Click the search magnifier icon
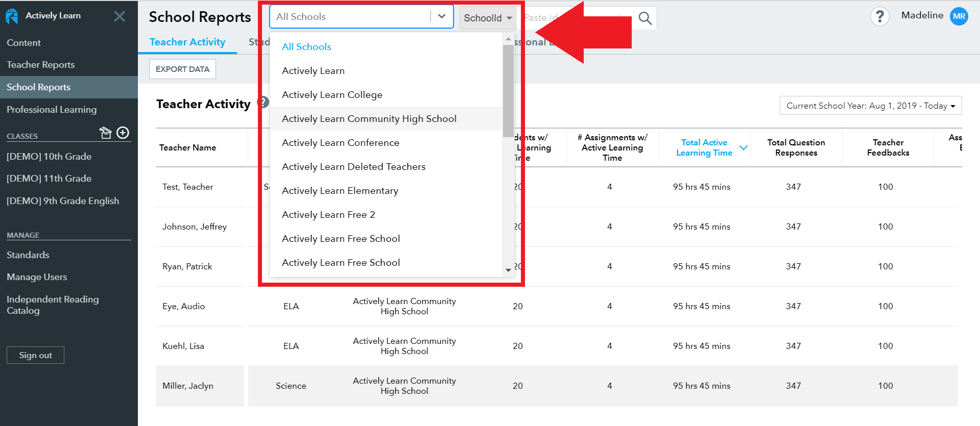 645,18
